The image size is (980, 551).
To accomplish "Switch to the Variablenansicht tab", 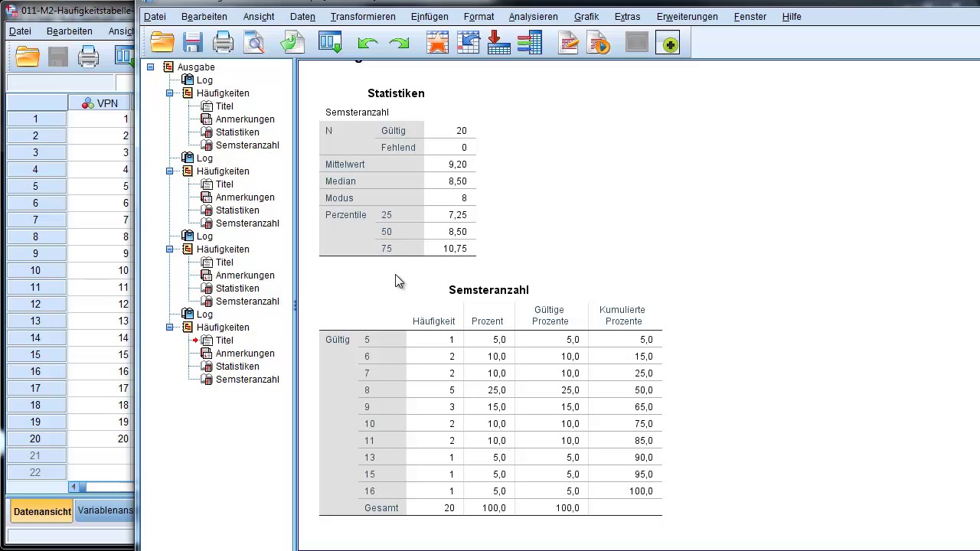I will (106, 511).
